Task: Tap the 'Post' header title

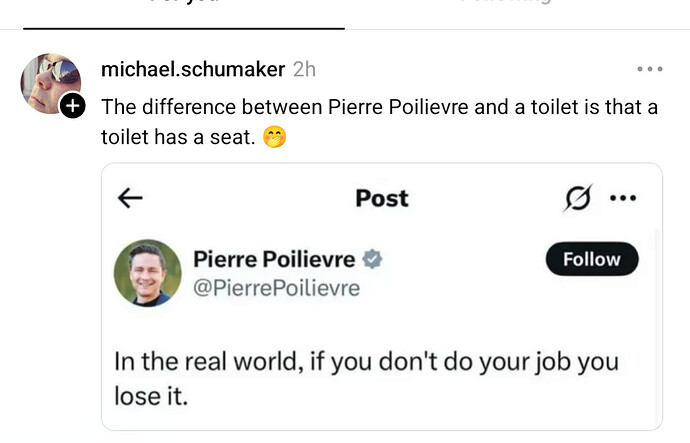Action: (x=382, y=198)
